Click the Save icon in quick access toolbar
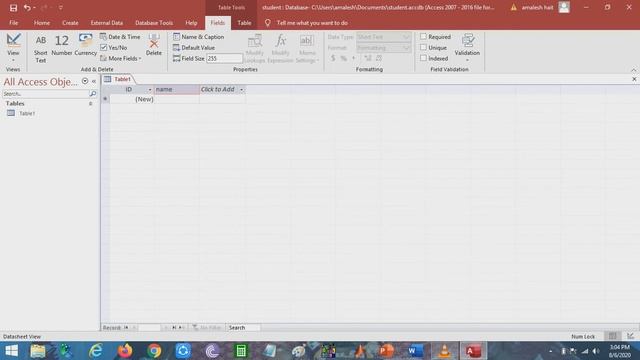Image resolution: width=640 pixels, height=360 pixels. 13,8
